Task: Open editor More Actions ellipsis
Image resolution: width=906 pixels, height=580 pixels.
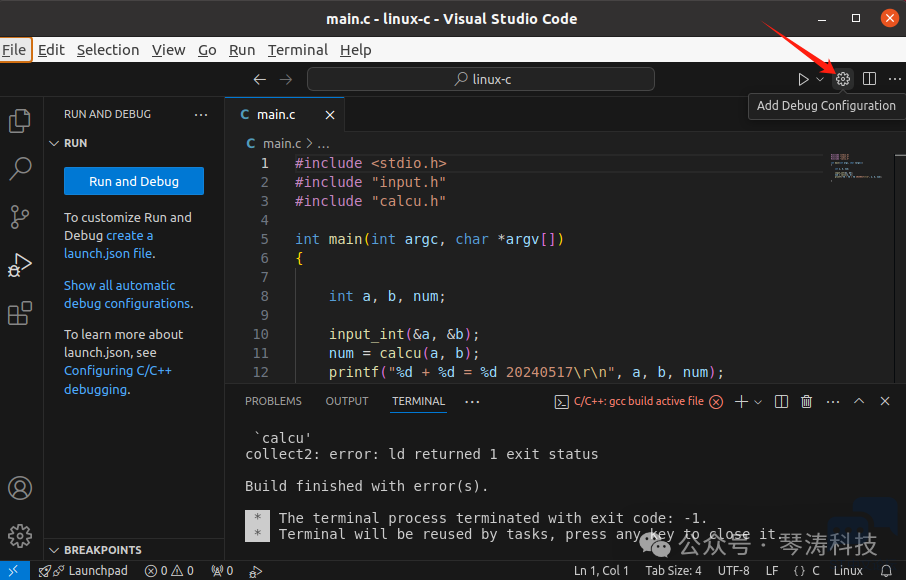Action: (x=894, y=79)
